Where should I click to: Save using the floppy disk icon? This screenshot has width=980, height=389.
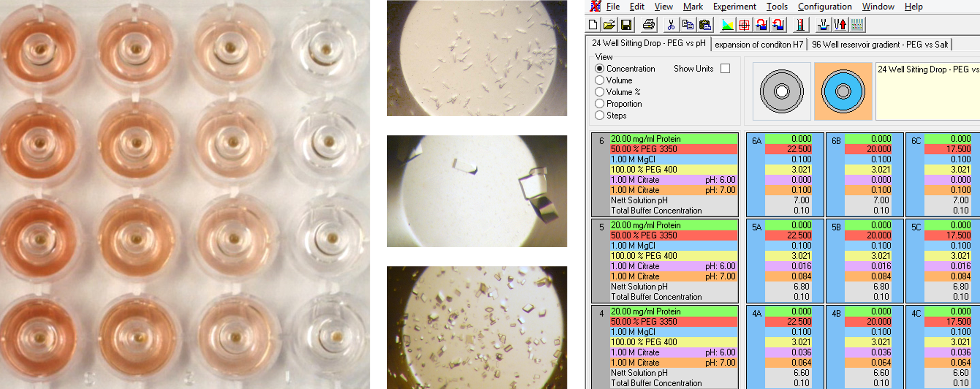pyautogui.click(x=626, y=25)
